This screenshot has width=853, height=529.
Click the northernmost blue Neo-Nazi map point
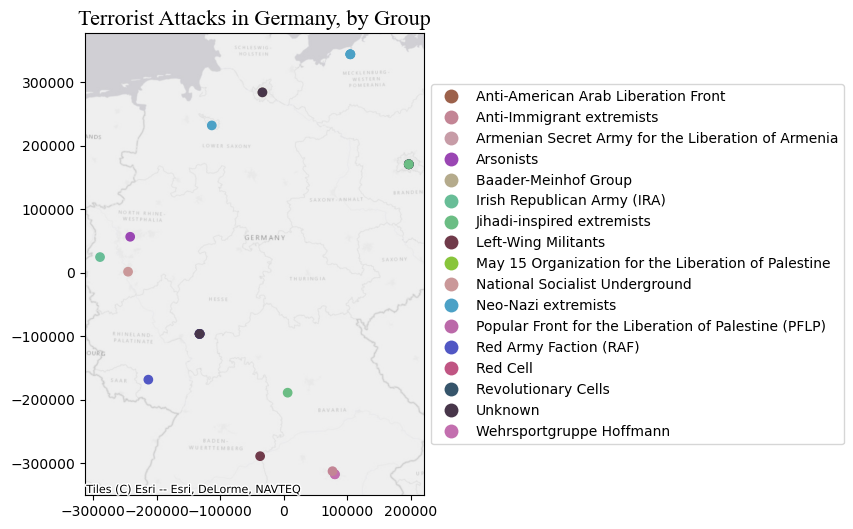click(x=350, y=54)
